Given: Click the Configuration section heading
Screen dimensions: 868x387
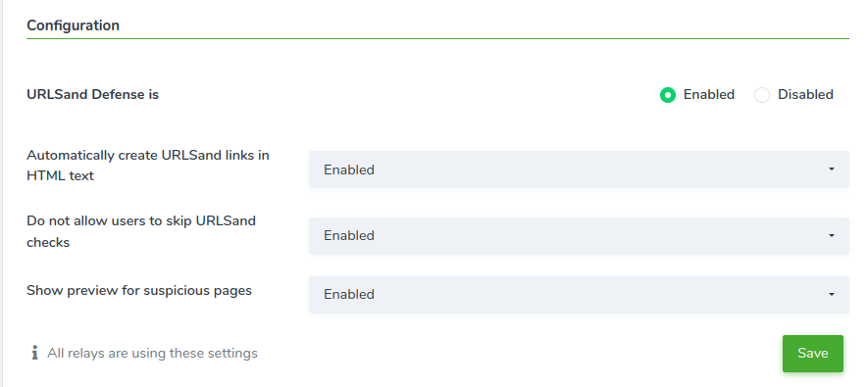Looking at the screenshot, I should point(74,25).
